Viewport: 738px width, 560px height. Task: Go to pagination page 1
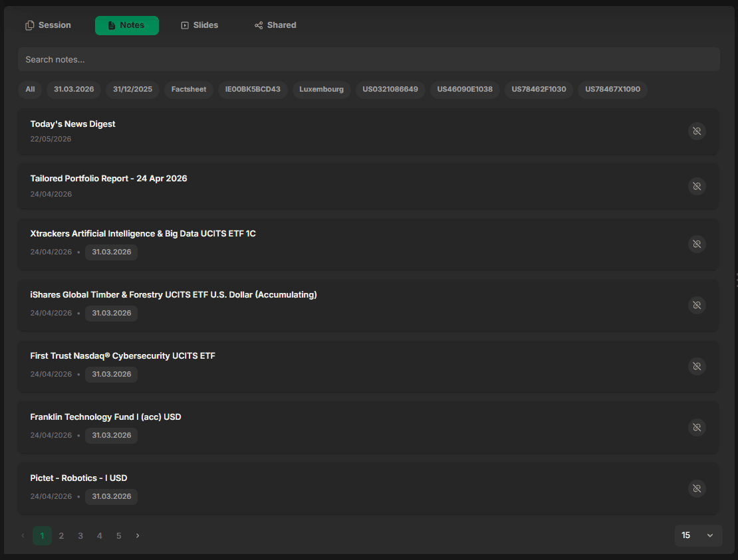point(42,535)
